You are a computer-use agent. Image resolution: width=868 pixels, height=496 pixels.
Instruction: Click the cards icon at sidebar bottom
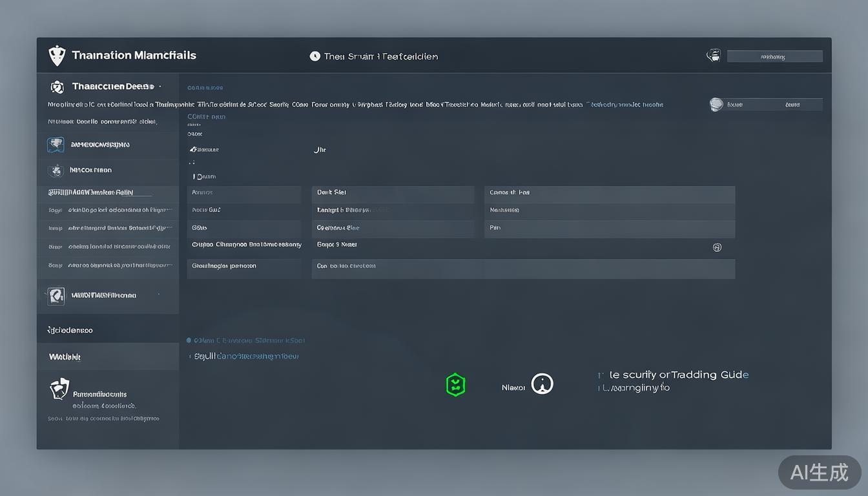[x=59, y=389]
